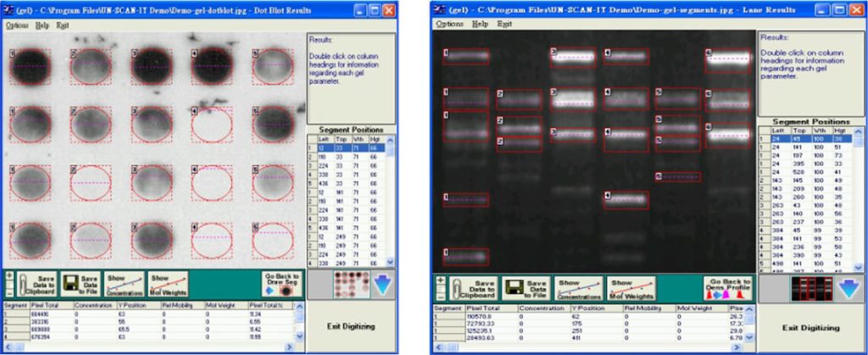The image size is (868, 355).
Task: Open Help menu in Dot Blot Results window
Action: 42,25
